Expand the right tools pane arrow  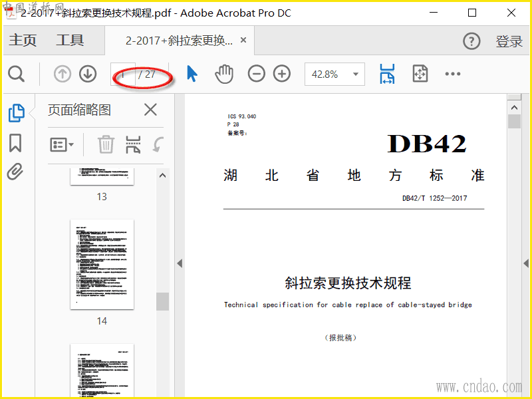[x=526, y=263]
